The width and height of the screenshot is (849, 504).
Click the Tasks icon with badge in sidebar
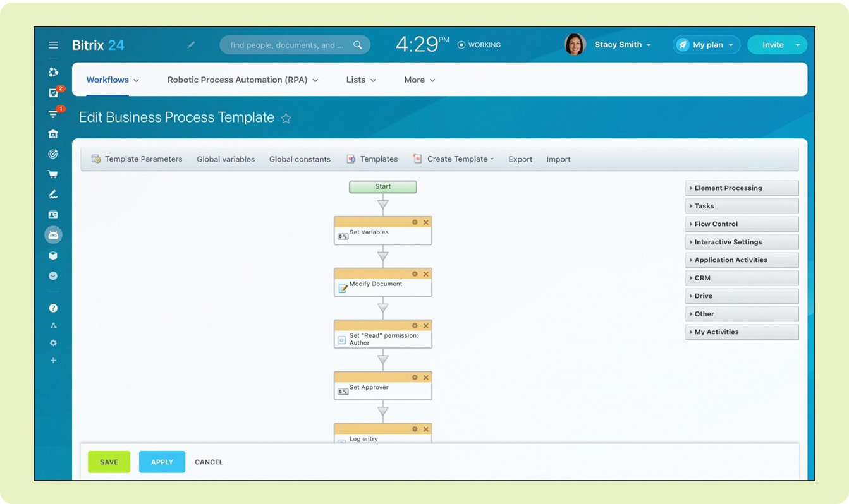(x=54, y=93)
